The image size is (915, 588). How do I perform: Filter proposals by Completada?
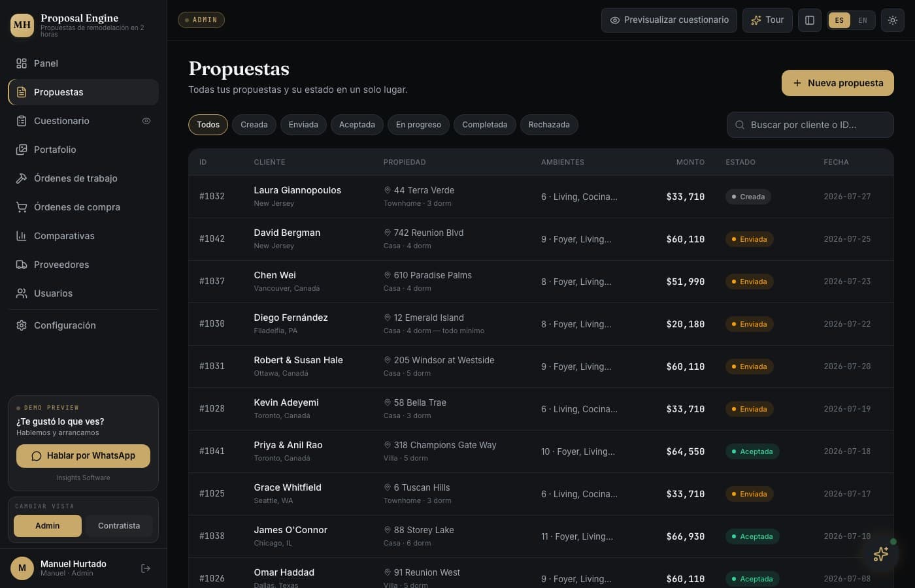(485, 125)
